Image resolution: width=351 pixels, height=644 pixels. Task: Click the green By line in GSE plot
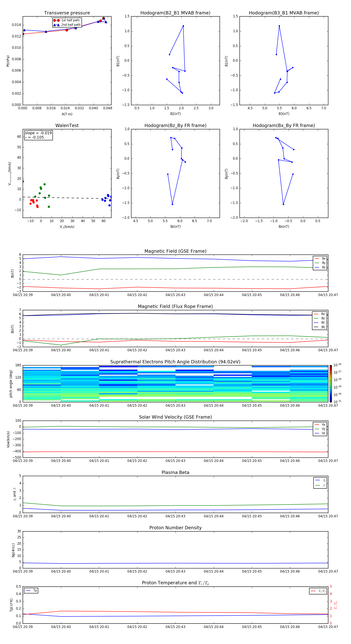click(x=175, y=269)
